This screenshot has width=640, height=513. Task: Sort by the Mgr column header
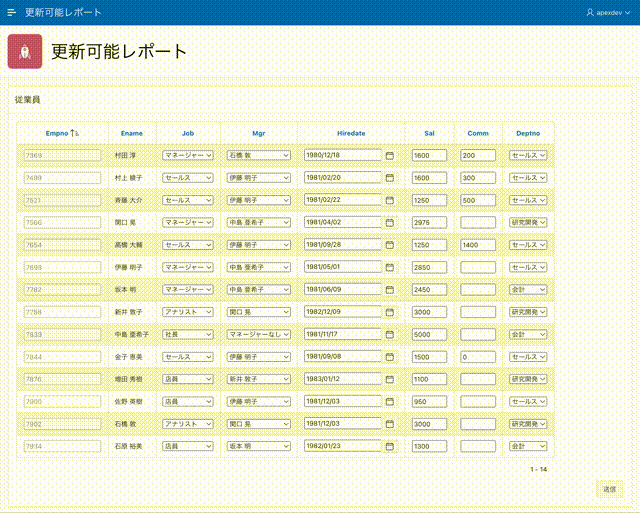click(x=259, y=133)
